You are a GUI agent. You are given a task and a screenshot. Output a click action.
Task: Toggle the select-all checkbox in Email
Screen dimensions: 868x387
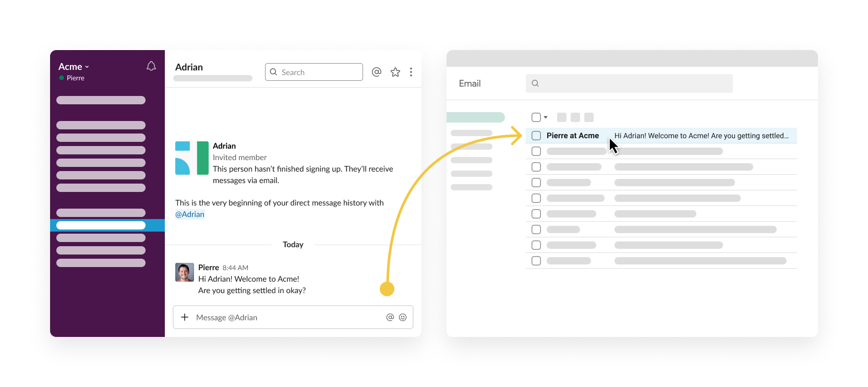(536, 117)
